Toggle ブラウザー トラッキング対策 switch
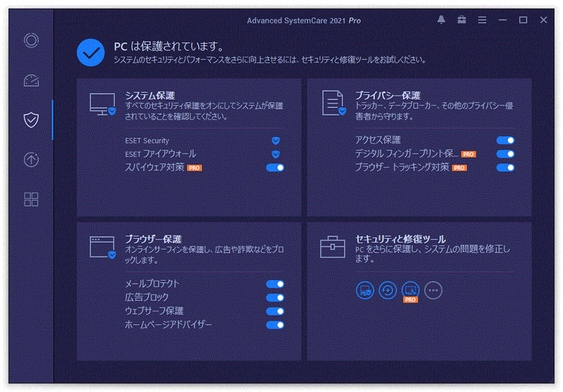 point(505,168)
